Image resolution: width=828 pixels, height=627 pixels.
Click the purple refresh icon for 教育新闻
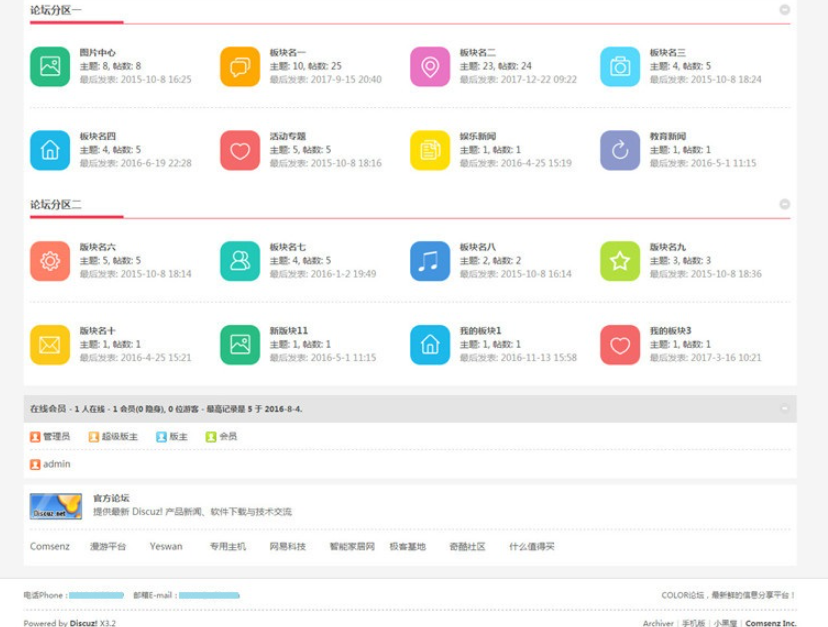(620, 150)
